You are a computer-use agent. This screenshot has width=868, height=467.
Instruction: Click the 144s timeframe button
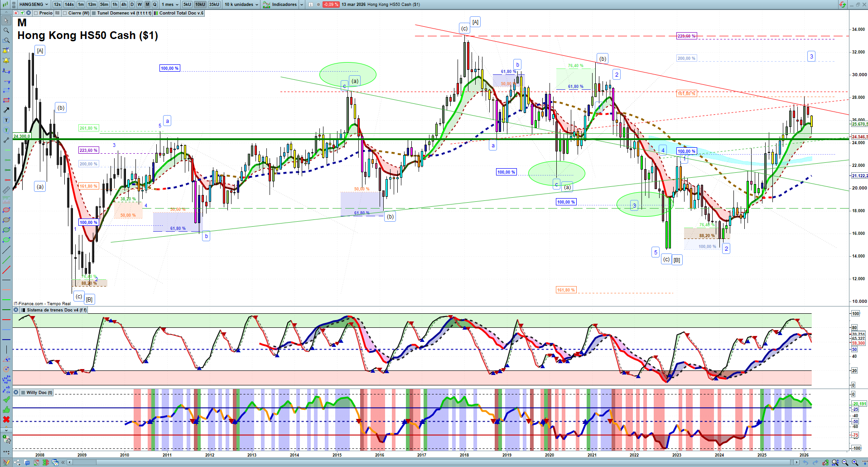pyautogui.click(x=69, y=5)
